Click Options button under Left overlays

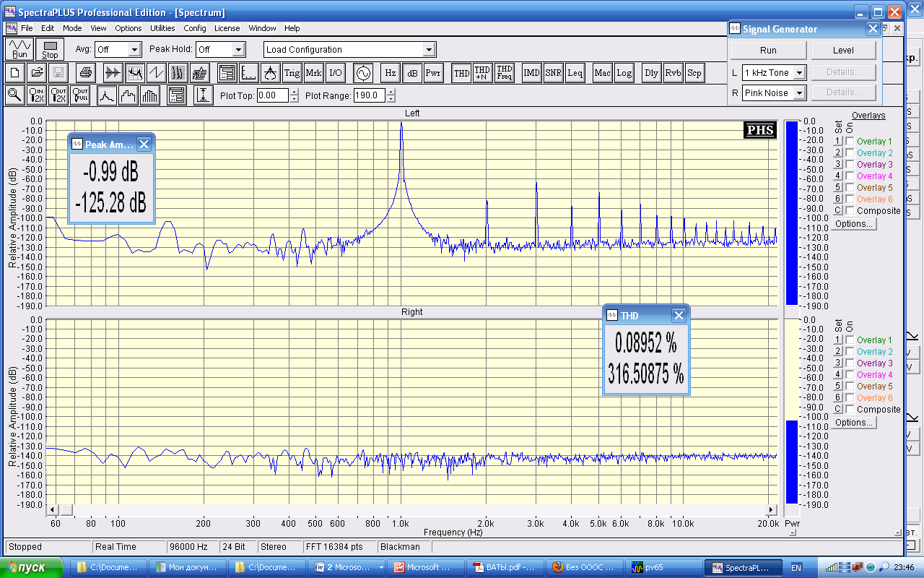coord(853,224)
